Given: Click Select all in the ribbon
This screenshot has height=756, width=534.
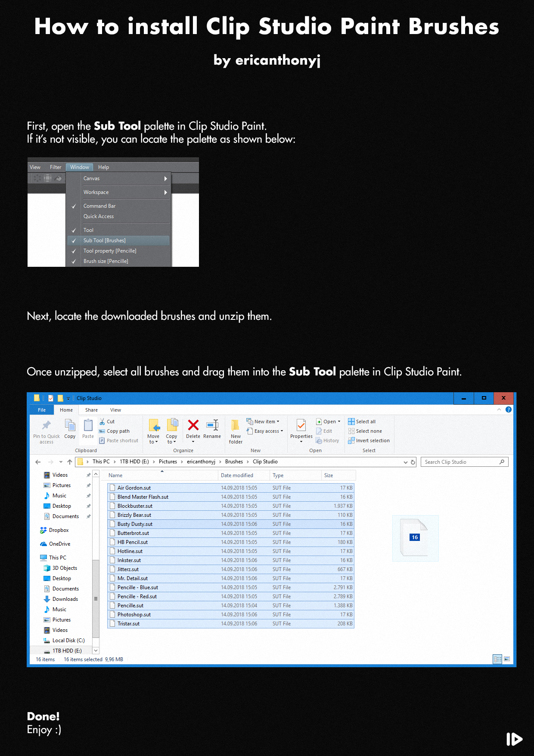Looking at the screenshot, I should coord(362,422).
